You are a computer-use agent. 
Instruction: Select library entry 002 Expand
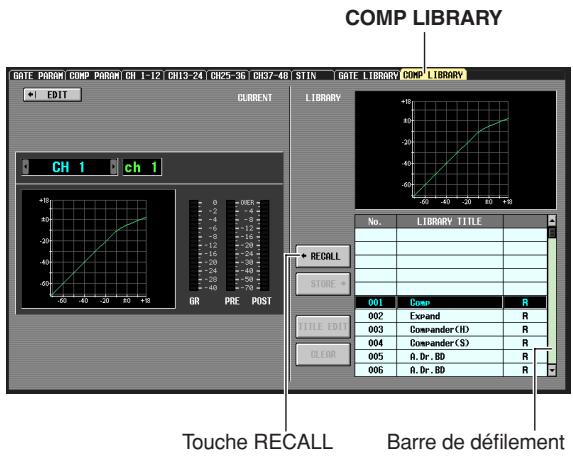tap(451, 316)
